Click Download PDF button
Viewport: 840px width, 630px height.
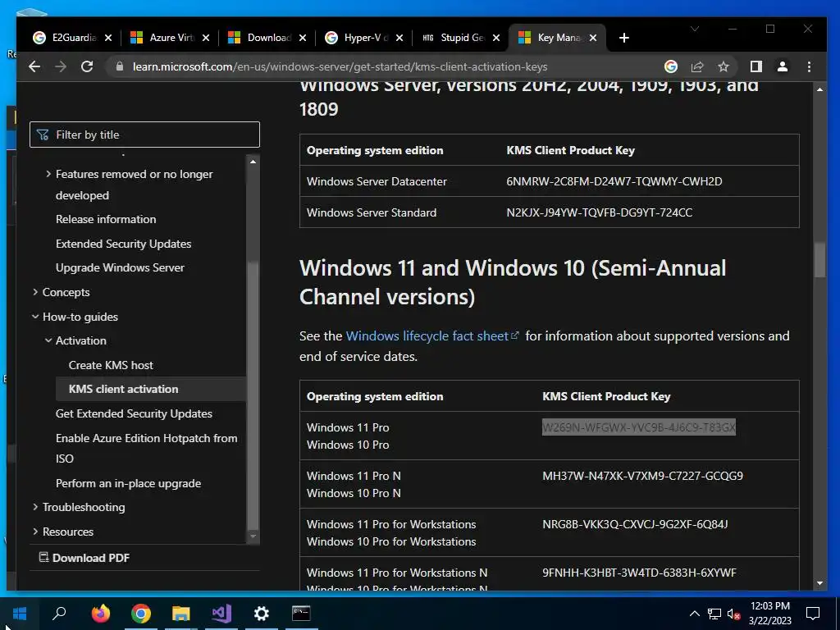[84, 558]
